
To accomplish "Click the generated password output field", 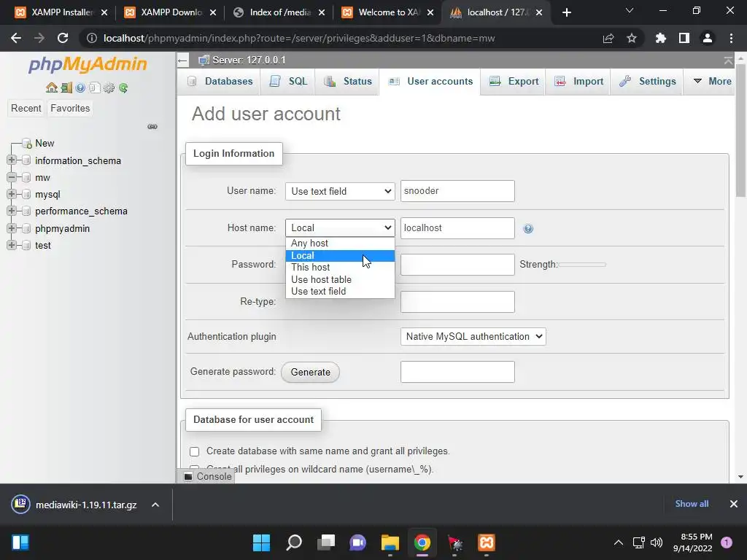I will point(457,372).
